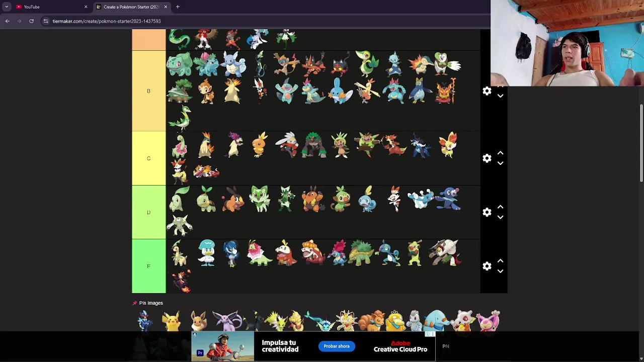Screen dimensions: 644x362
Task: Move tier D row down
Action: (500, 217)
